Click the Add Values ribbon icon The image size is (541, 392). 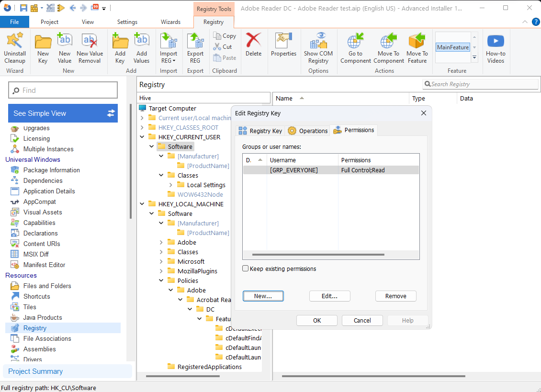pyautogui.click(x=141, y=48)
